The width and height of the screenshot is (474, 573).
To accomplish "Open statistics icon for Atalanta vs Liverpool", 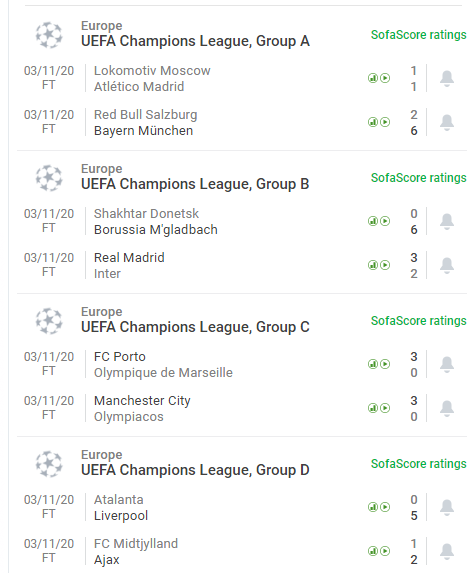I will (x=372, y=507).
